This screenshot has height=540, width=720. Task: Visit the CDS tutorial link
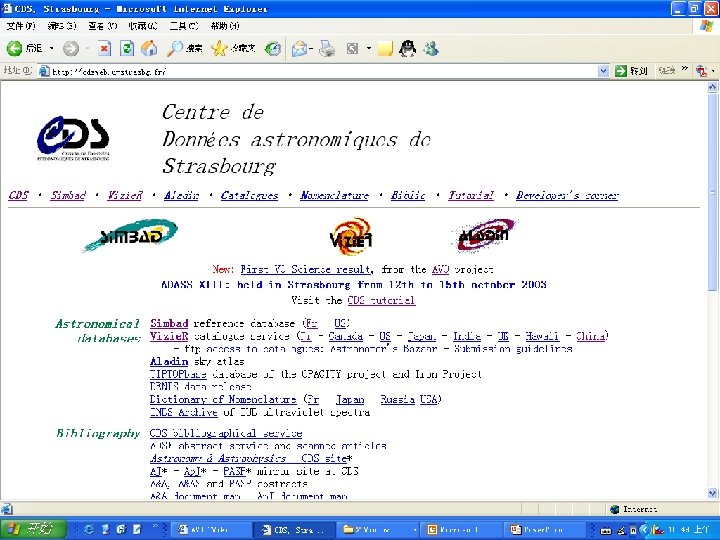[381, 300]
